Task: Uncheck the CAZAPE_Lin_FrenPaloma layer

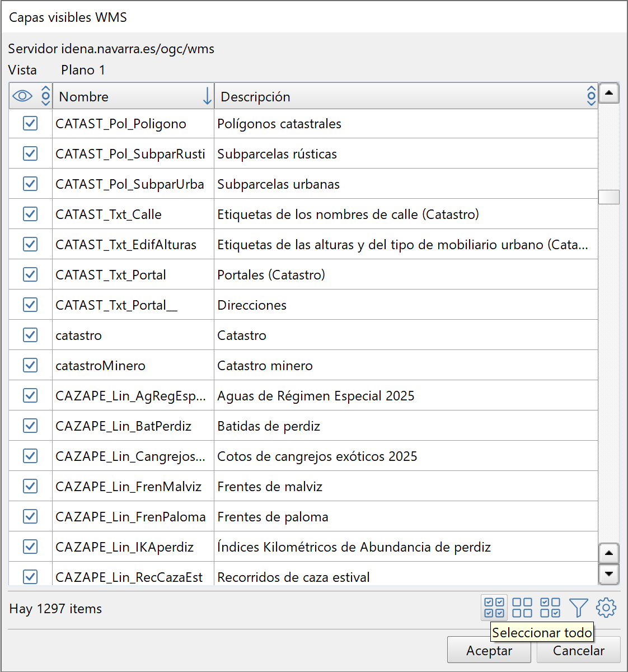Action: click(30, 516)
